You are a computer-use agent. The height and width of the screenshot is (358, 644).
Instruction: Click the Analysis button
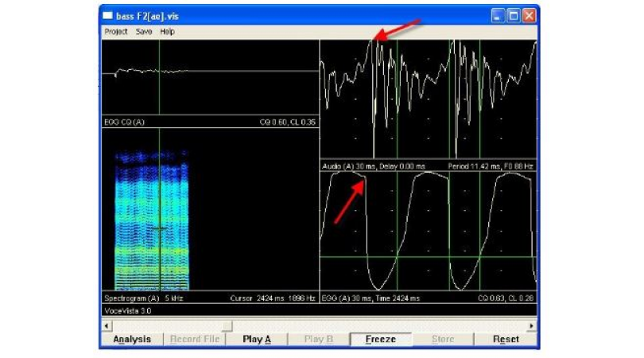(131, 340)
